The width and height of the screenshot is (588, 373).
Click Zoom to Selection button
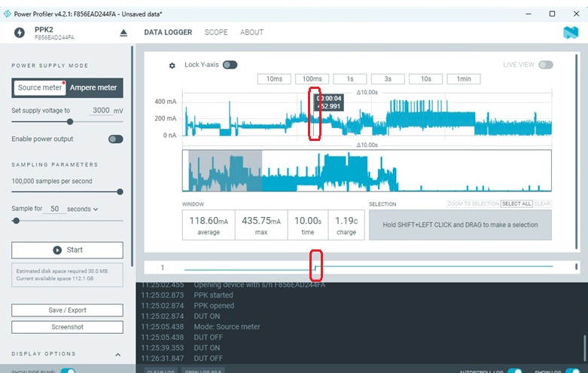click(x=474, y=203)
